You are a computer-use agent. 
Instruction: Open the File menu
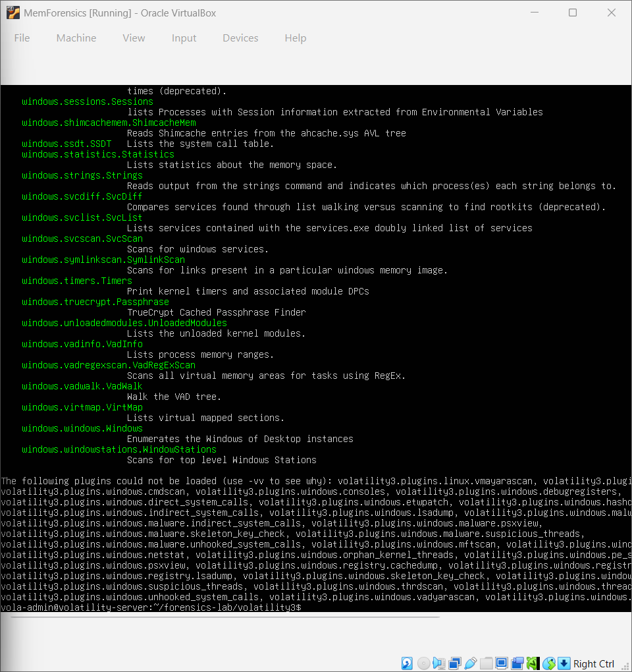22,38
